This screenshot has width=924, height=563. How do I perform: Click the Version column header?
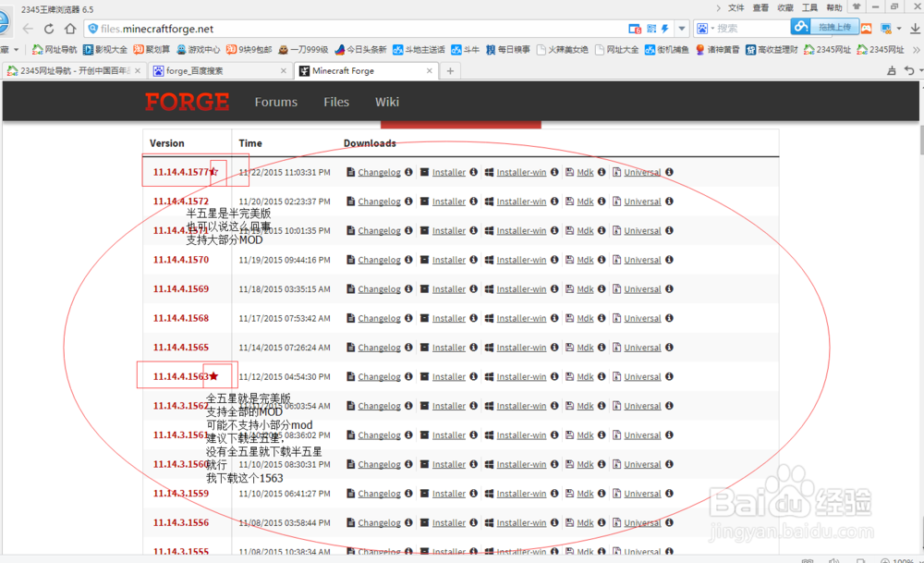click(x=166, y=143)
